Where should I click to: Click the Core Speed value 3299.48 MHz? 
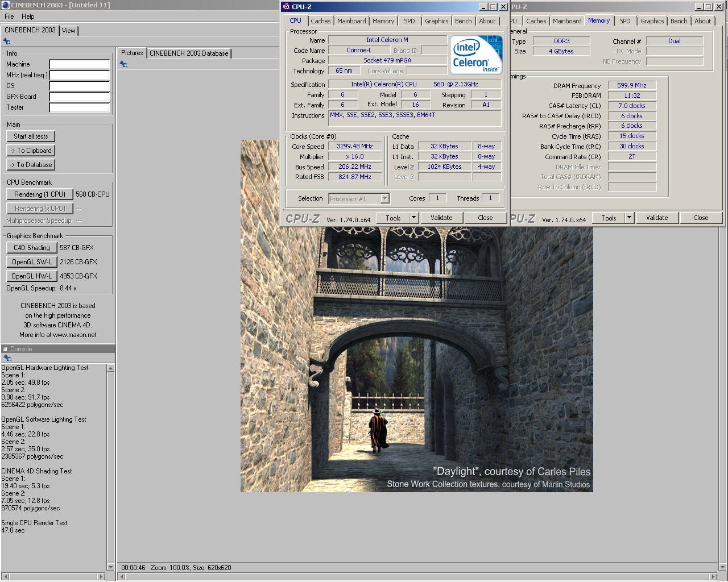coord(355,146)
